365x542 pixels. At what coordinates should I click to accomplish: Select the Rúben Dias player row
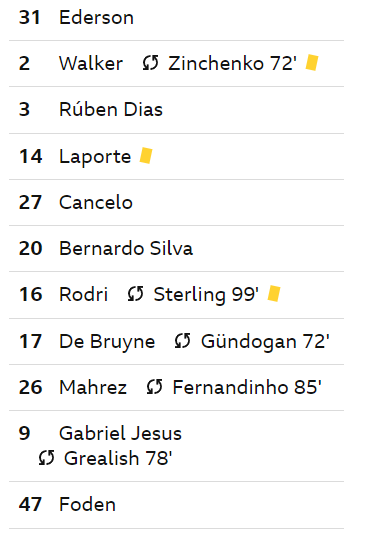pyautogui.click(x=176, y=110)
